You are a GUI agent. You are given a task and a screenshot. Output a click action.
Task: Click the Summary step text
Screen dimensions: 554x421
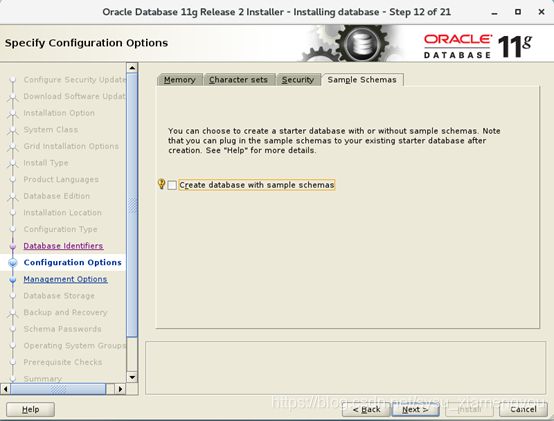(x=43, y=379)
